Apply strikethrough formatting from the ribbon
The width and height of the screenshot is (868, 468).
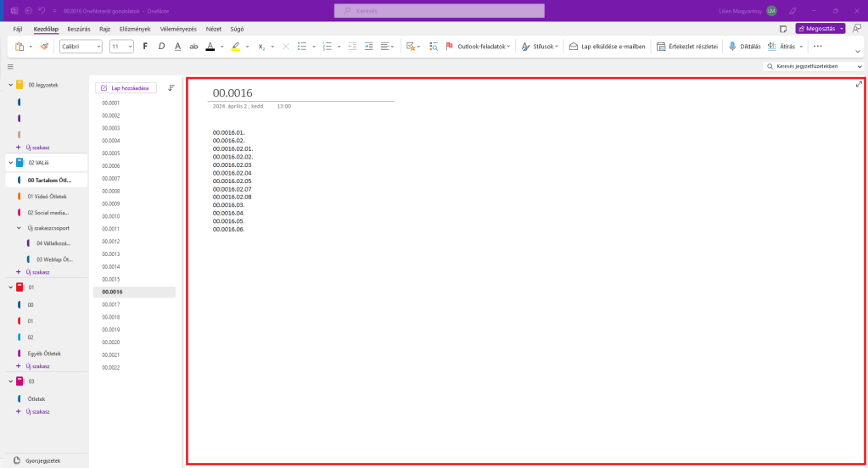(x=193, y=47)
